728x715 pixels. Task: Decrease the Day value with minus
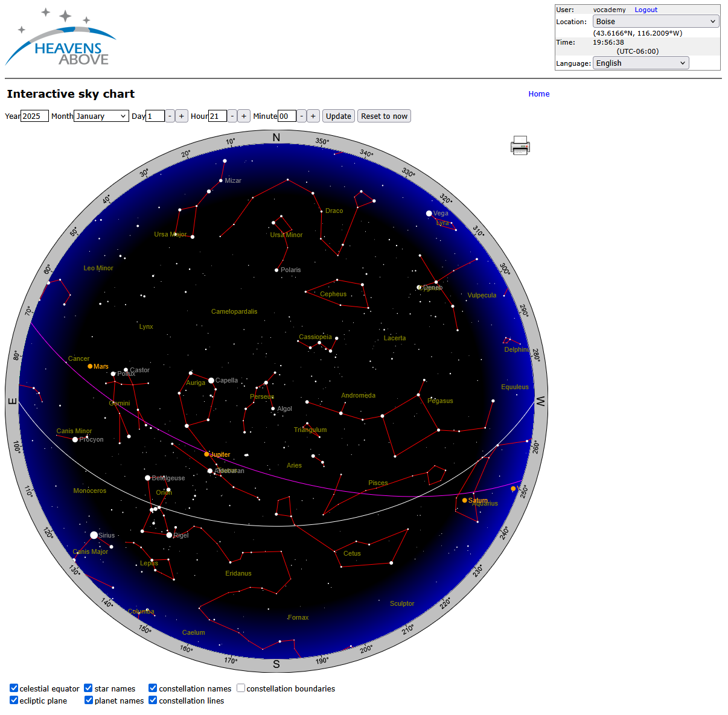pyautogui.click(x=170, y=116)
